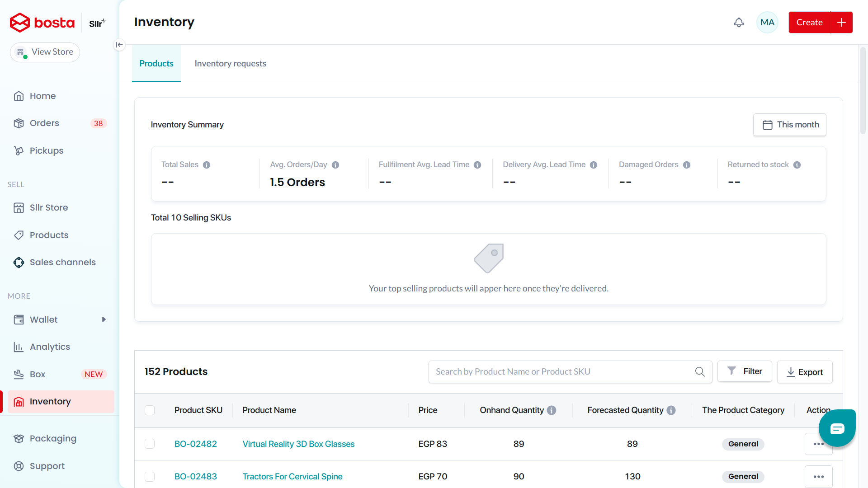The image size is (868, 488).
Task: Open the This month date dropdown
Action: (789, 125)
